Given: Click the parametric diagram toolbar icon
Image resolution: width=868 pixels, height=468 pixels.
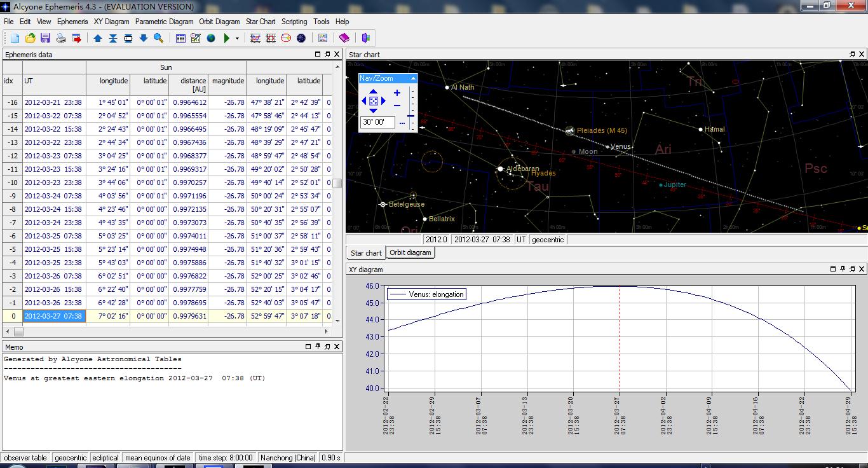Looking at the screenshot, I should [x=271, y=38].
